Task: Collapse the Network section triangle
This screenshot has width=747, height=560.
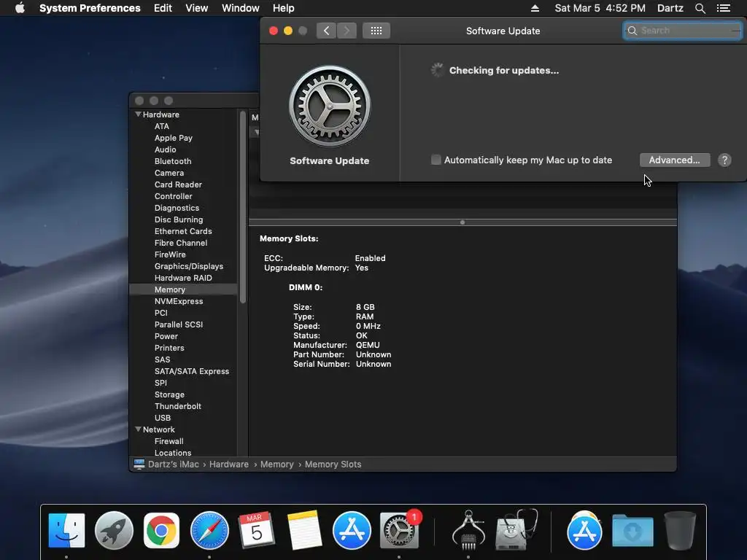Action: tap(138, 429)
